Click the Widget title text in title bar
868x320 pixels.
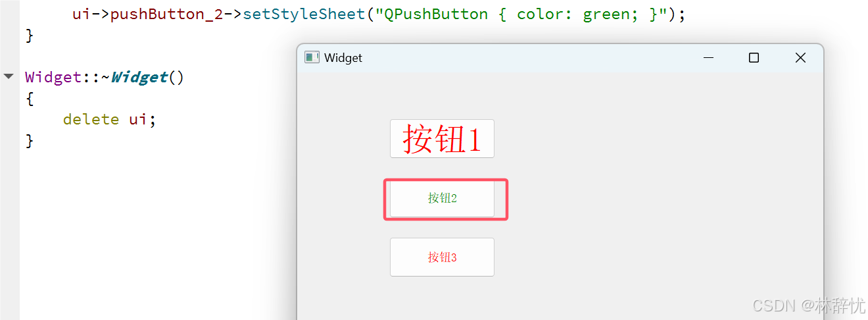coord(343,58)
